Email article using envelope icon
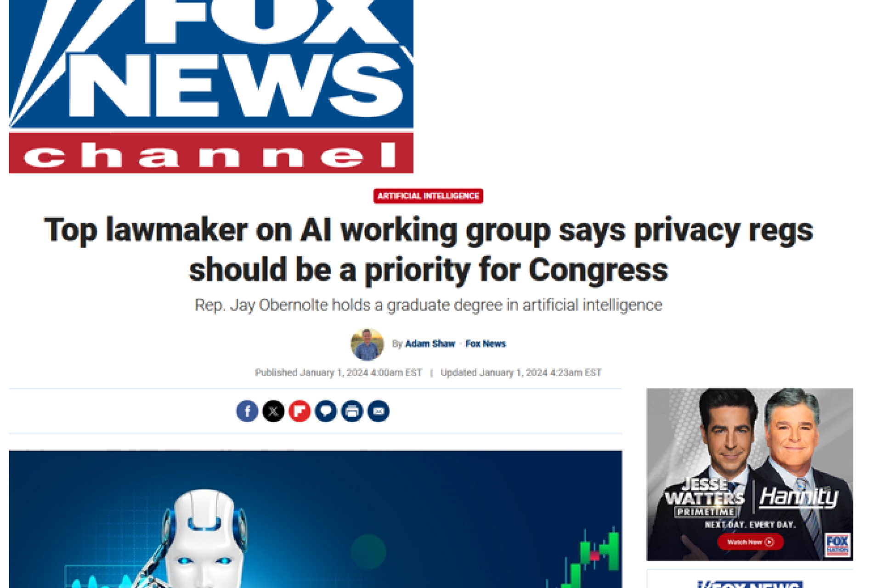This screenshot has height=588, width=882. [379, 411]
